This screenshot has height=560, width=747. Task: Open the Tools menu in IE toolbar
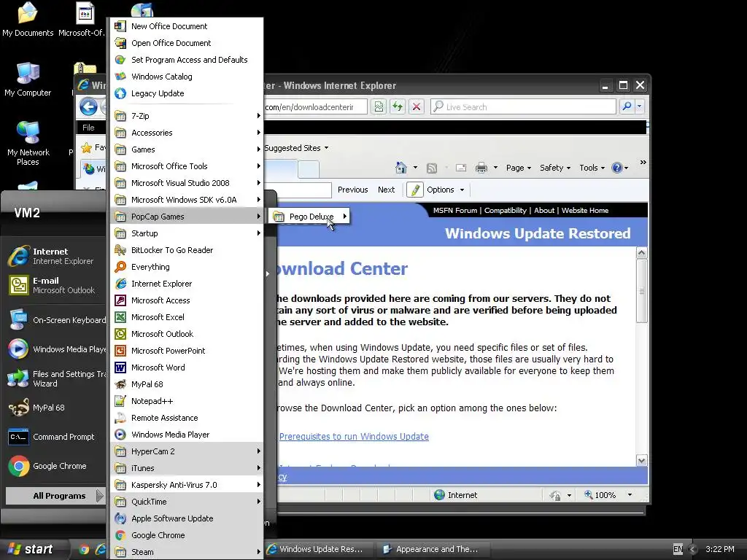coord(592,168)
